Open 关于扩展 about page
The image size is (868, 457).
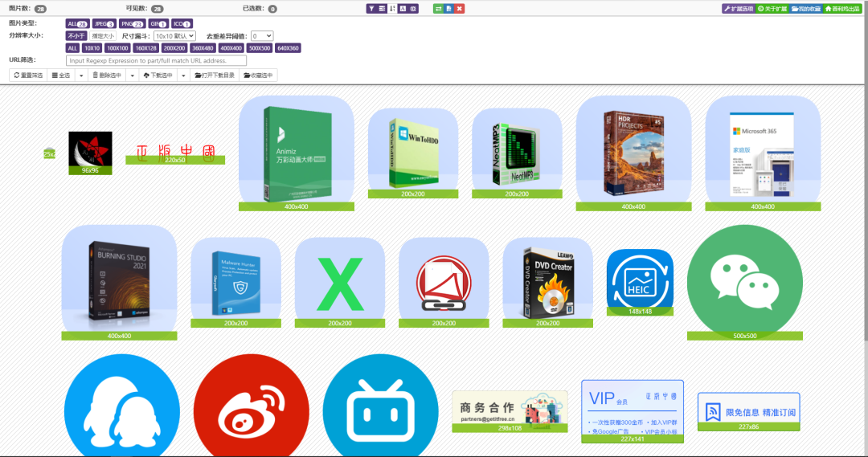pyautogui.click(x=772, y=9)
